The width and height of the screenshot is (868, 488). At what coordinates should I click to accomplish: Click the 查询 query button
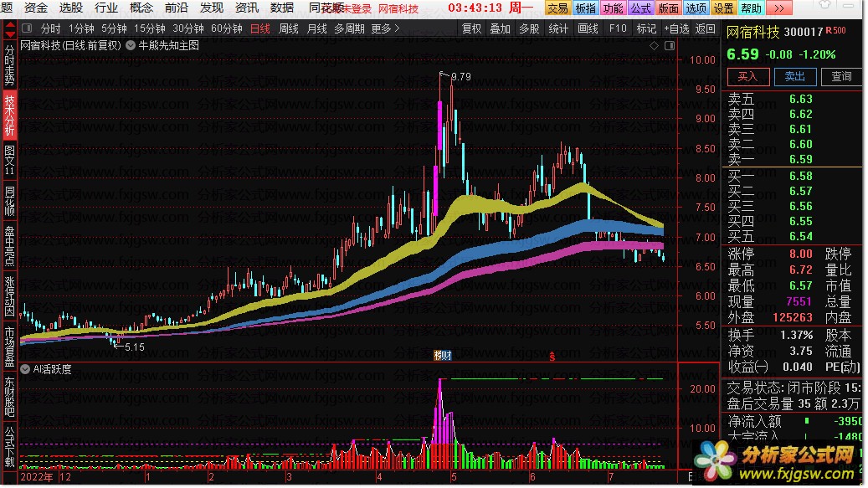tap(841, 77)
